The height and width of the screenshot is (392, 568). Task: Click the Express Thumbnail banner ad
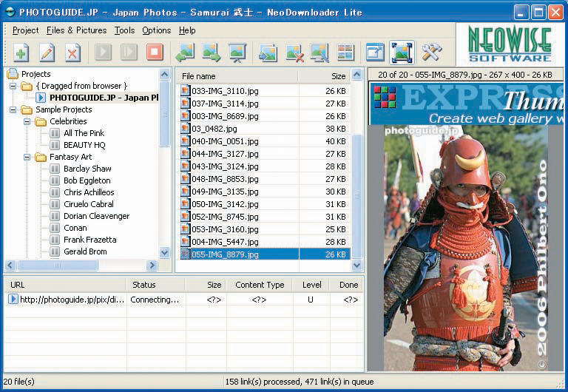click(467, 104)
